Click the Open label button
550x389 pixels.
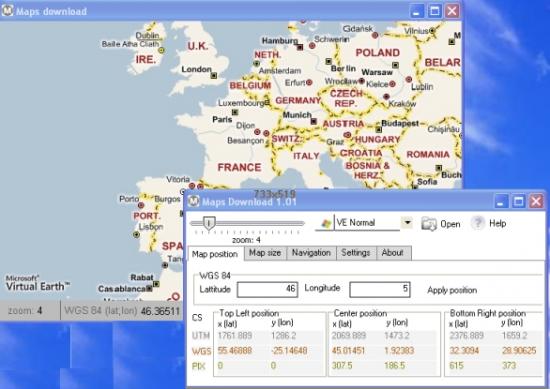(450, 224)
